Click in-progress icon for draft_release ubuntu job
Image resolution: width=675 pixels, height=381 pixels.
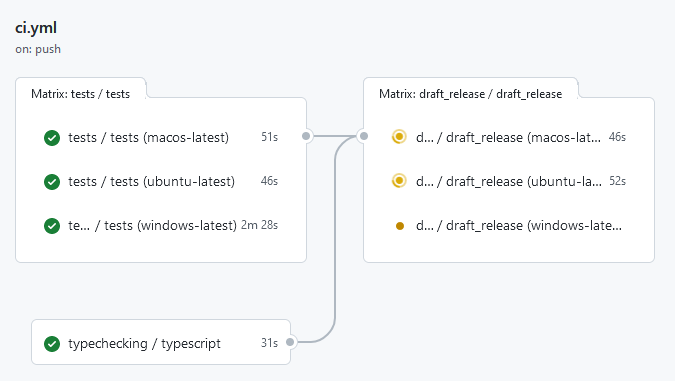[399, 181]
